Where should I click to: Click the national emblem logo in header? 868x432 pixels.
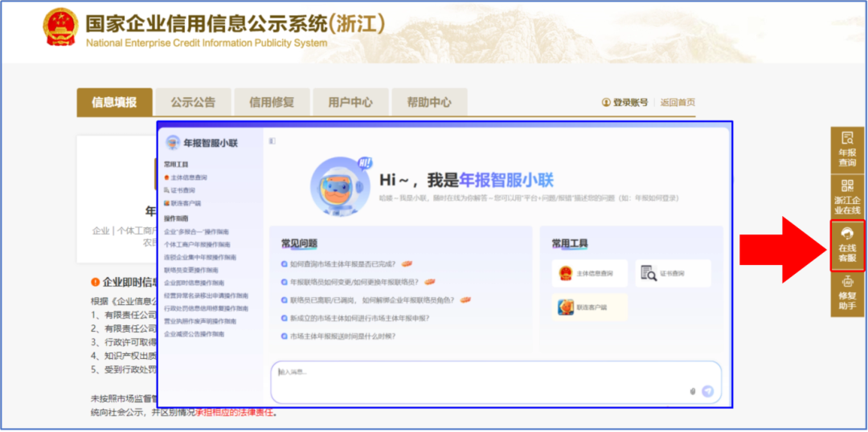click(x=61, y=27)
